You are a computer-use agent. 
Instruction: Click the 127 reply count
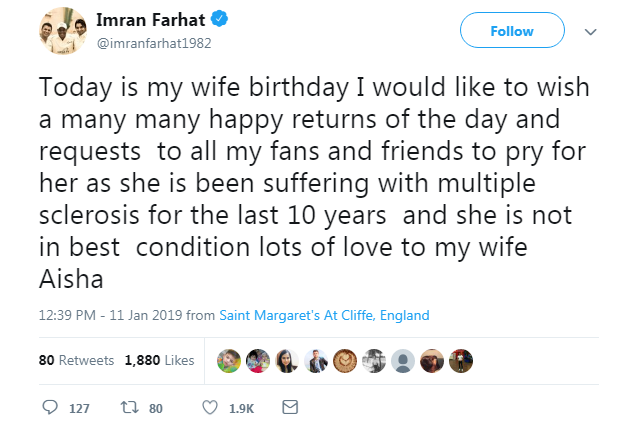tap(79, 408)
